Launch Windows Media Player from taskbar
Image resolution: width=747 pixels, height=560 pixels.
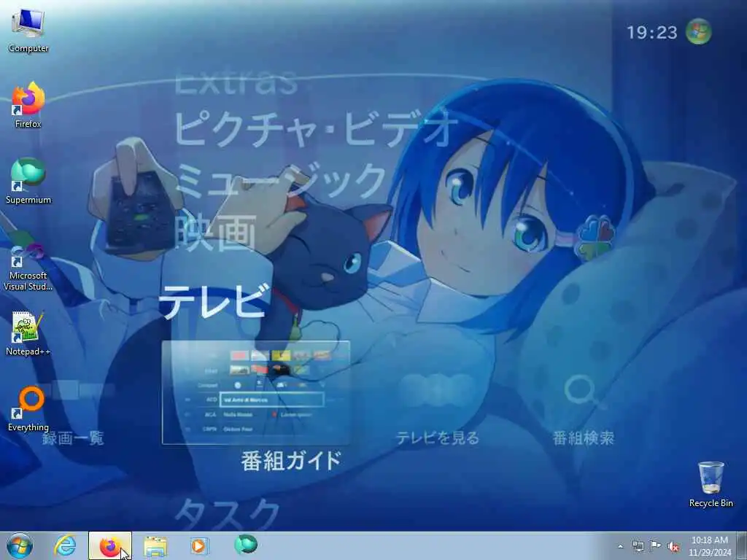click(x=198, y=545)
